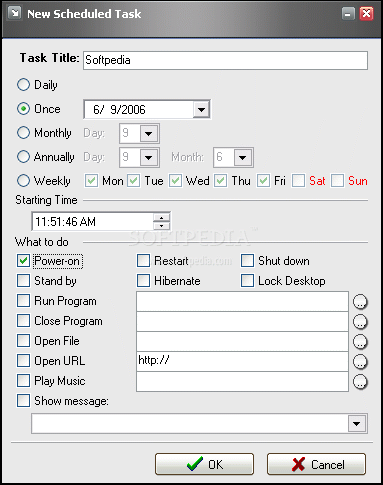Tick the Hibernate checkbox
The image size is (383, 485).
(143, 281)
